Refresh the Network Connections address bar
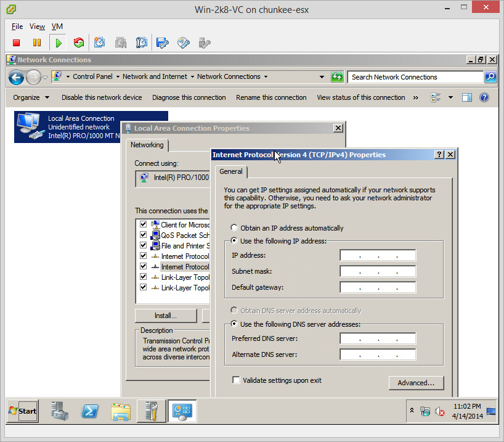The height and width of the screenshot is (442, 504). (x=337, y=77)
